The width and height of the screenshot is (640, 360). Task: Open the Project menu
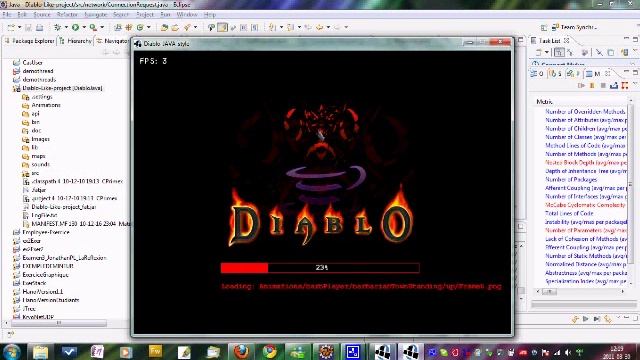click(x=145, y=14)
